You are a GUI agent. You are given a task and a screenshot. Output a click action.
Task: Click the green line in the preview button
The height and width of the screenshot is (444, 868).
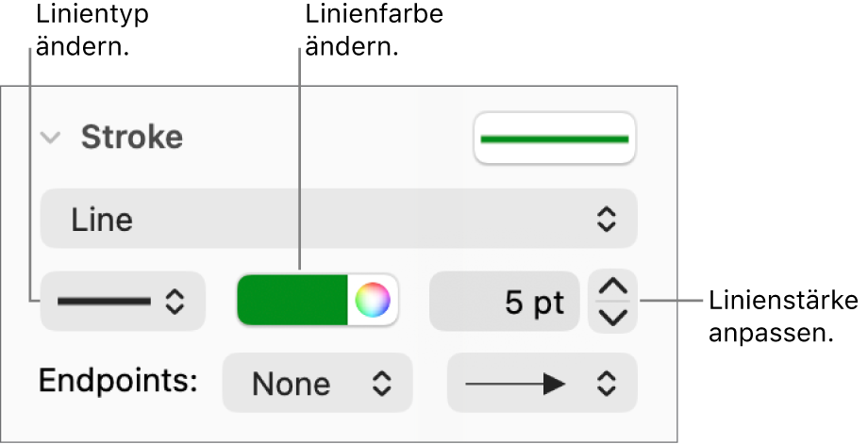click(555, 139)
